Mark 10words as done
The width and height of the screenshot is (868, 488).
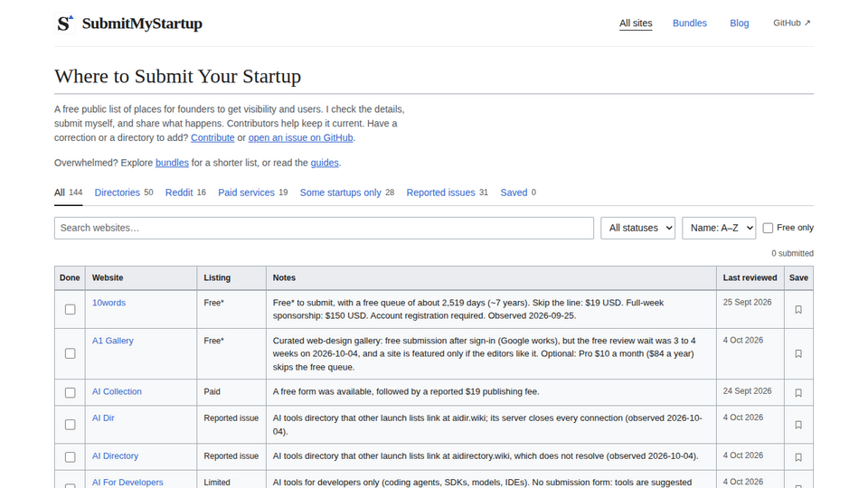click(x=70, y=309)
